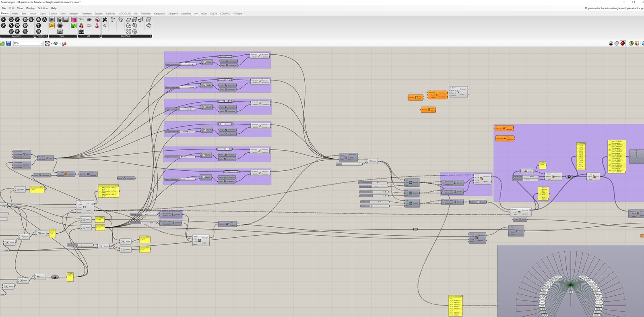Image resolution: width=644 pixels, height=317 pixels.
Task: Toggle green selected-only preview icon
Action: click(631, 43)
